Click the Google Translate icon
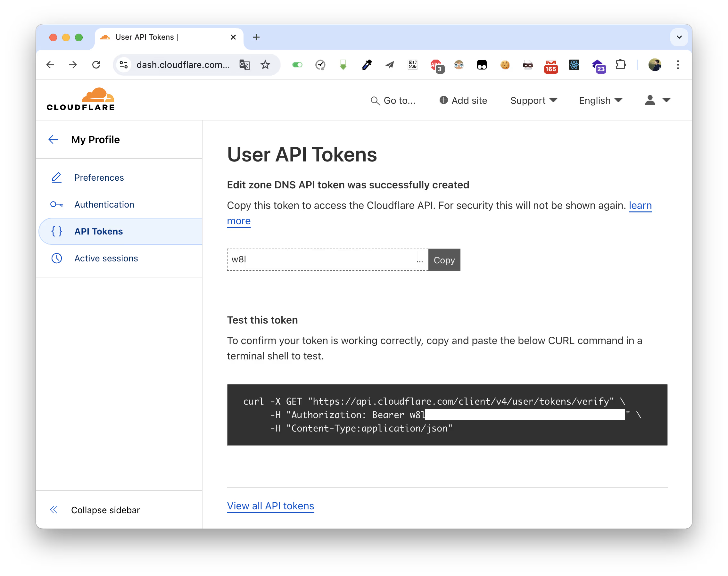The height and width of the screenshot is (576, 728). coord(244,64)
